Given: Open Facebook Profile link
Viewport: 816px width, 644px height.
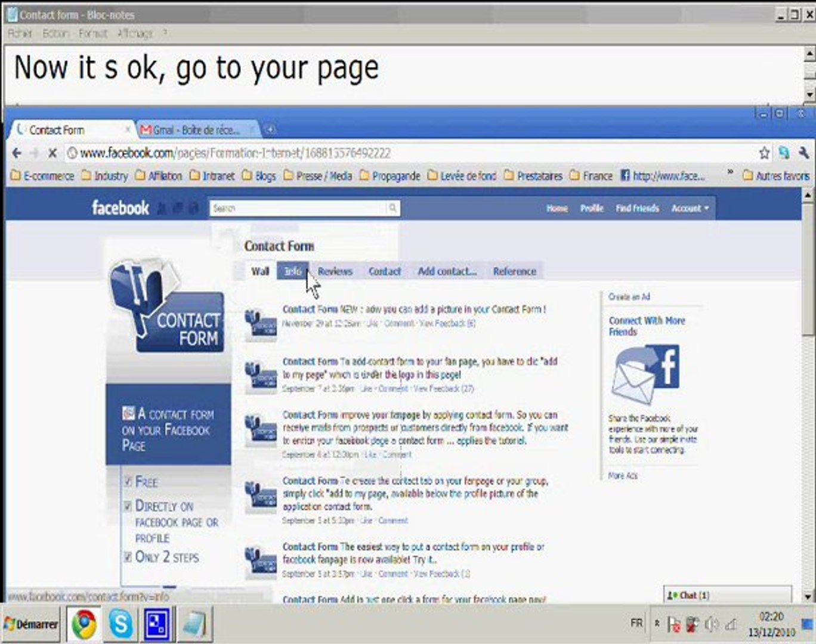Looking at the screenshot, I should pos(592,208).
